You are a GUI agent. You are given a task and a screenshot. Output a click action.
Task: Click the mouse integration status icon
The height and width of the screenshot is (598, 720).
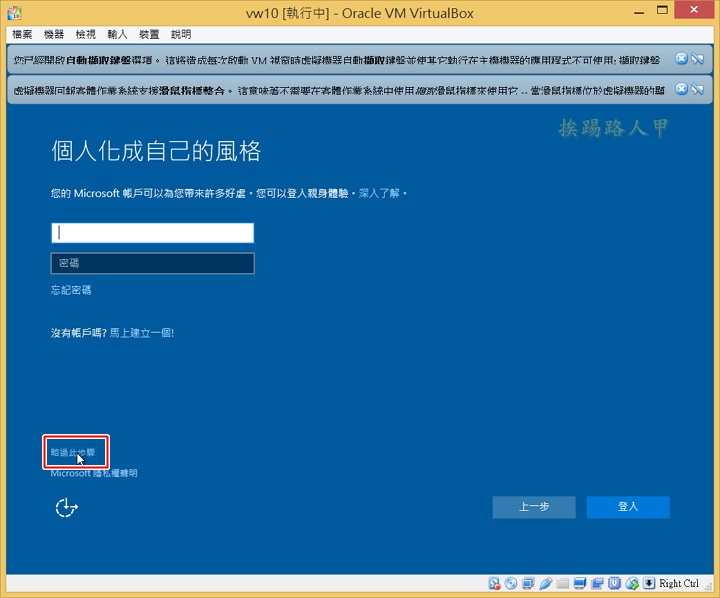click(632, 583)
